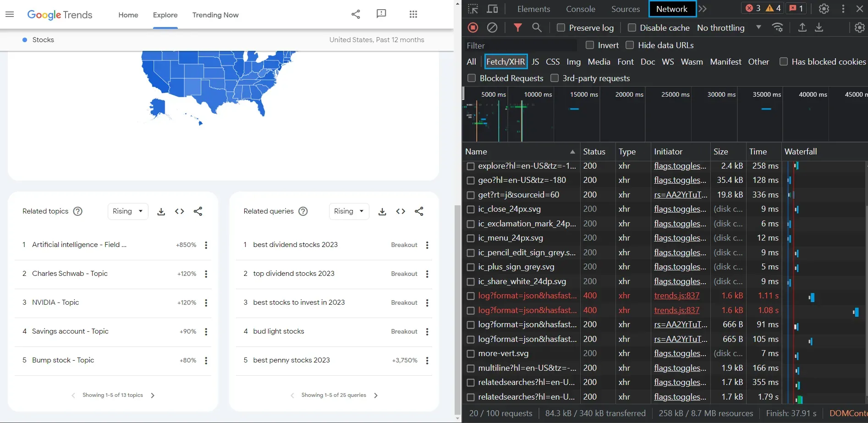Select the inspect element tool in DevTools

pos(473,9)
